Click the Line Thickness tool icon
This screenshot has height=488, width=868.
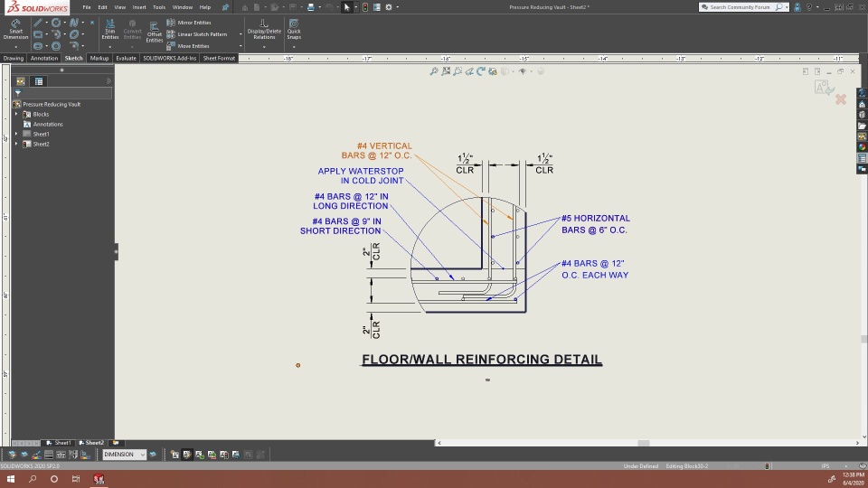49,455
